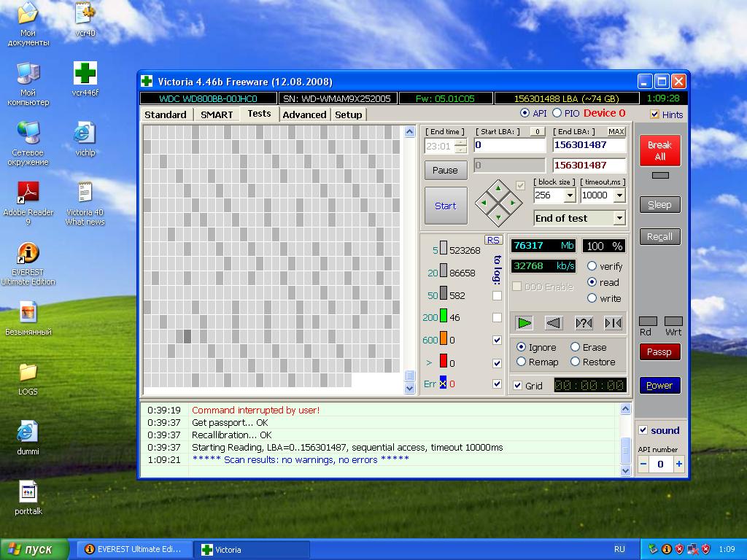Switch to the Advanced tab
Viewport: 747px width, 560px height.
(x=304, y=114)
